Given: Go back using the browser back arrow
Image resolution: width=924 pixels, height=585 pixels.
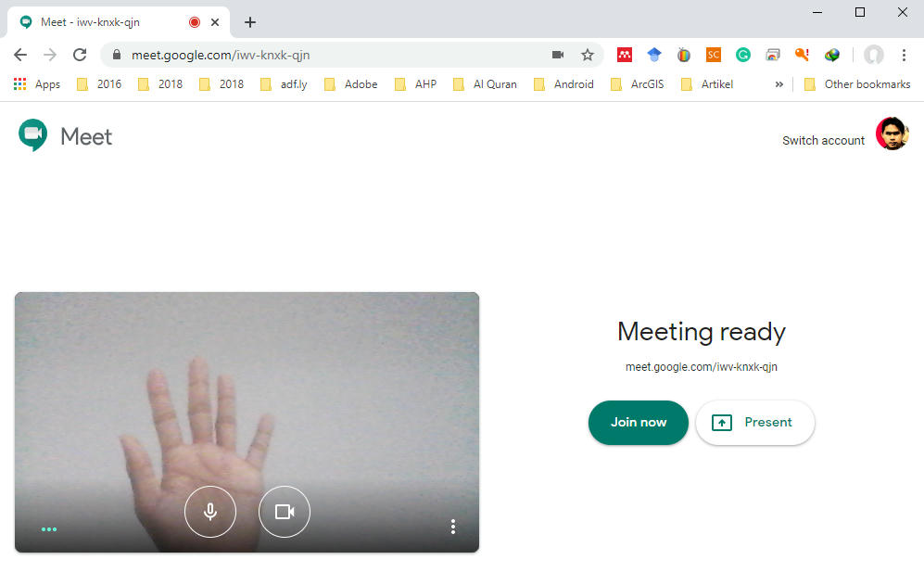Looking at the screenshot, I should tap(20, 55).
